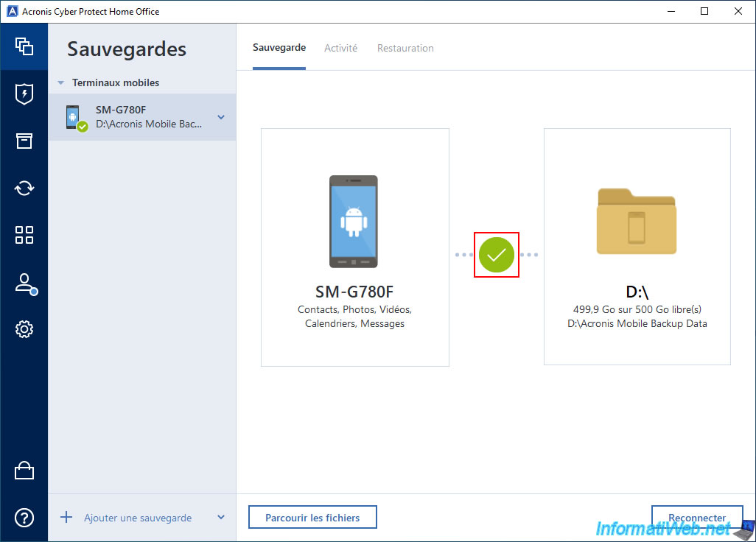
Task: Click the destination folder icon for D:\
Action: pyautogui.click(x=637, y=221)
